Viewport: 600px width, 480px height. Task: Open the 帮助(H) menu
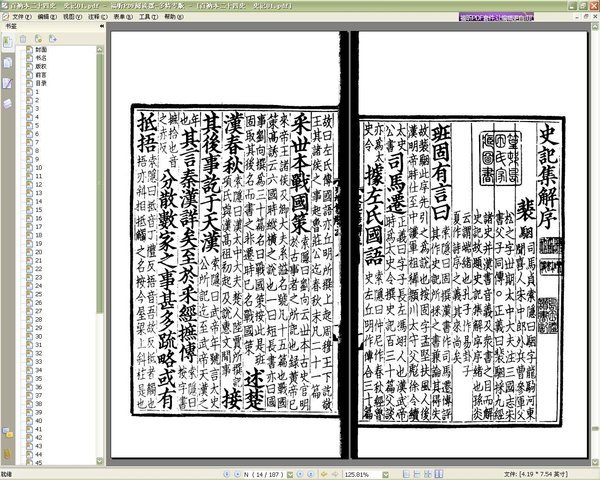tap(174, 17)
